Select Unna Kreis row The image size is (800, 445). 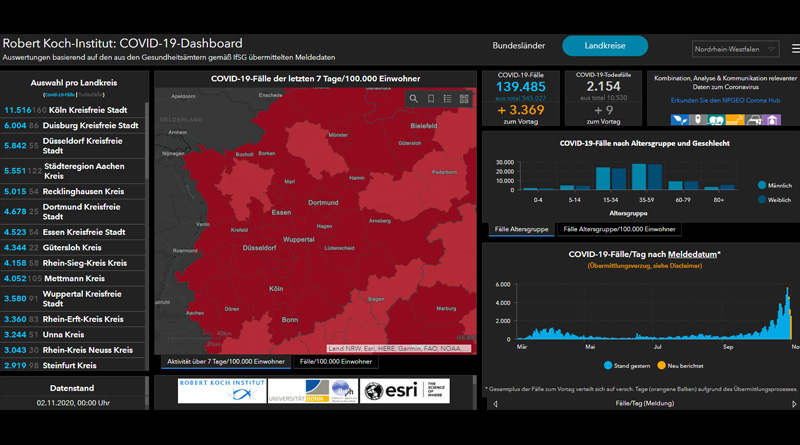(x=72, y=335)
